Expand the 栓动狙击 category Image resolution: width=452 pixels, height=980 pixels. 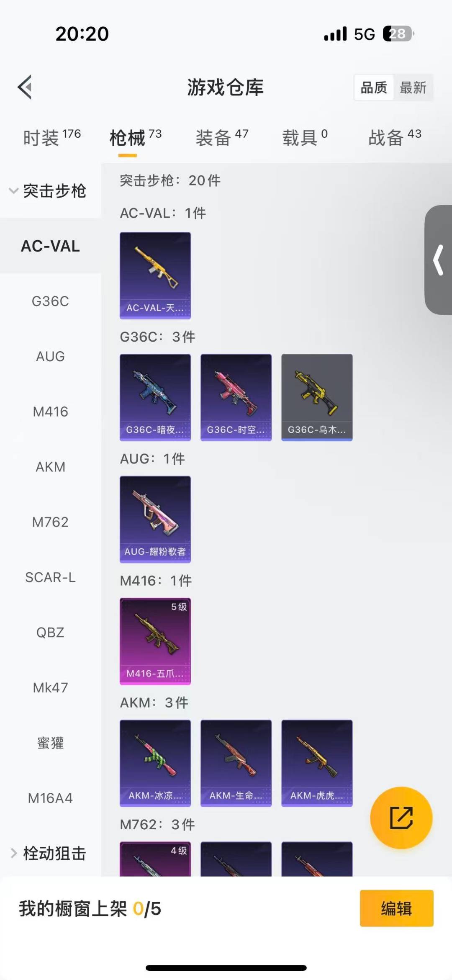(x=48, y=853)
